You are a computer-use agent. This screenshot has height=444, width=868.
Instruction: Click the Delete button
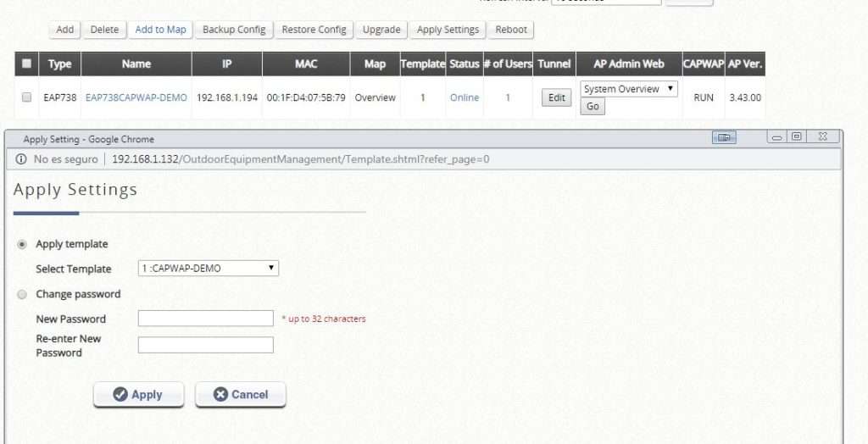point(104,30)
